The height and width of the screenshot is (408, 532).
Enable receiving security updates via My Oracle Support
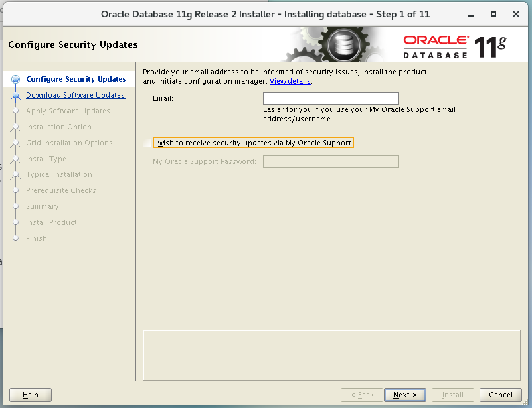pyautogui.click(x=147, y=143)
